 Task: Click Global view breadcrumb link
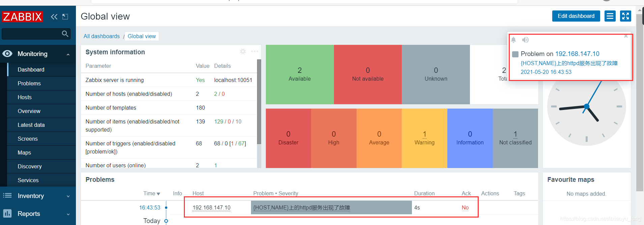142,36
